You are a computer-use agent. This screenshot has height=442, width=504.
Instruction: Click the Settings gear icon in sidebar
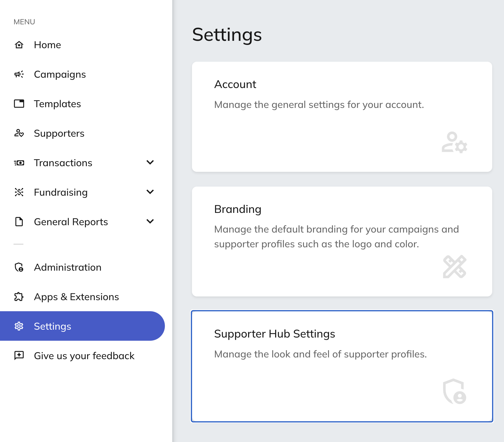tap(19, 326)
